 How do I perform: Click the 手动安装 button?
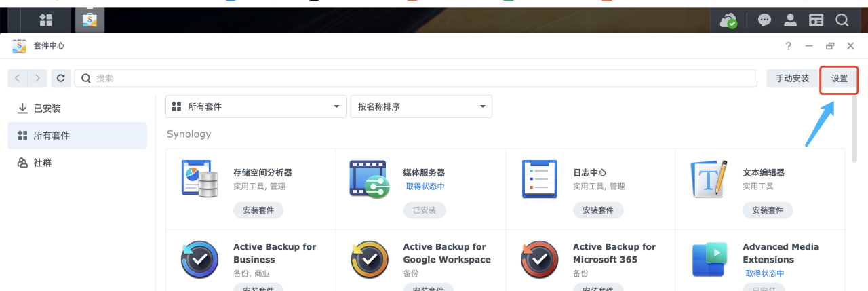point(792,79)
